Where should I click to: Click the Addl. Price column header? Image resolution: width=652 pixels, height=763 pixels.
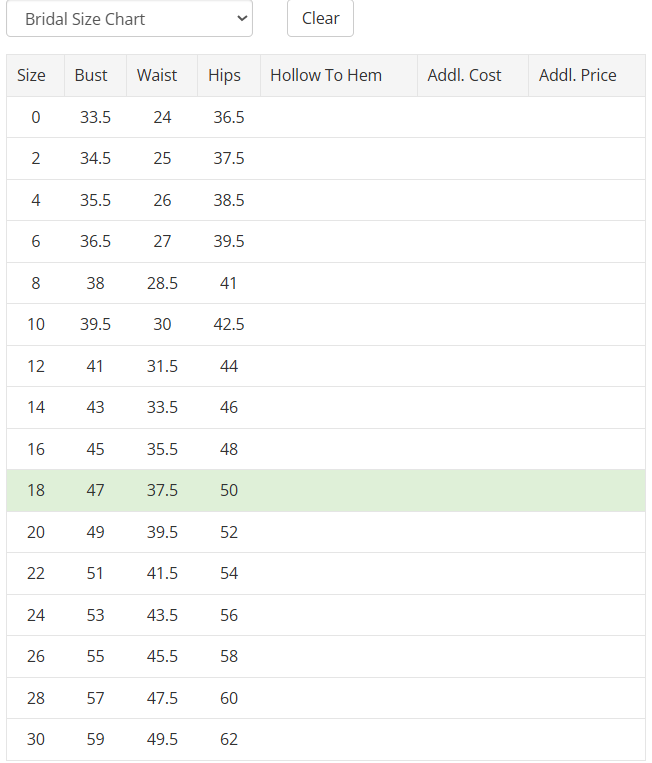coord(578,75)
